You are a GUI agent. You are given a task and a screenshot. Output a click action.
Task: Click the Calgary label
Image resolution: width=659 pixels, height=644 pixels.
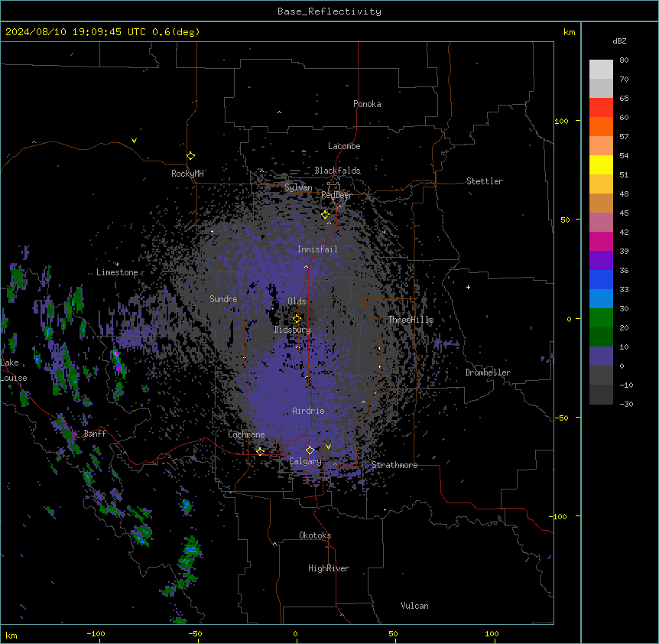click(x=306, y=461)
